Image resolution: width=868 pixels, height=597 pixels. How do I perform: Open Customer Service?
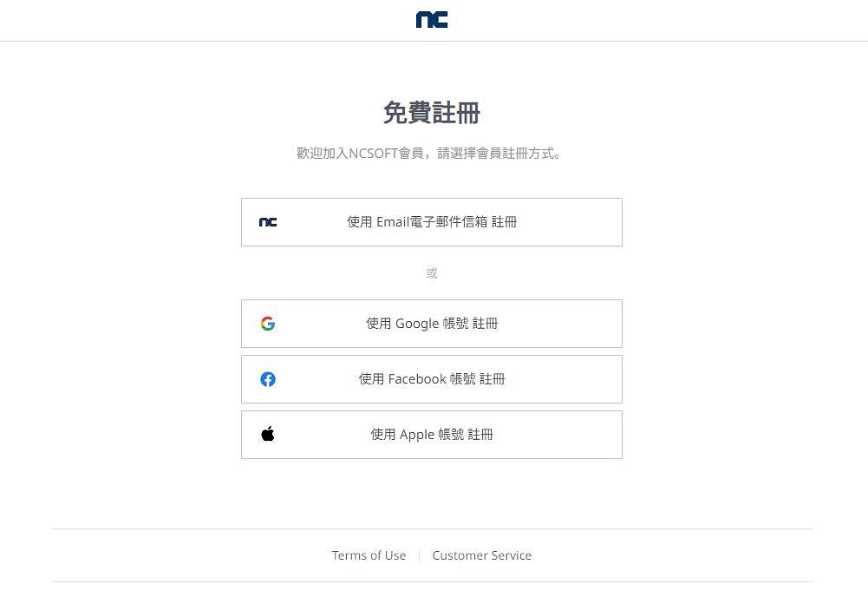pyautogui.click(x=482, y=555)
